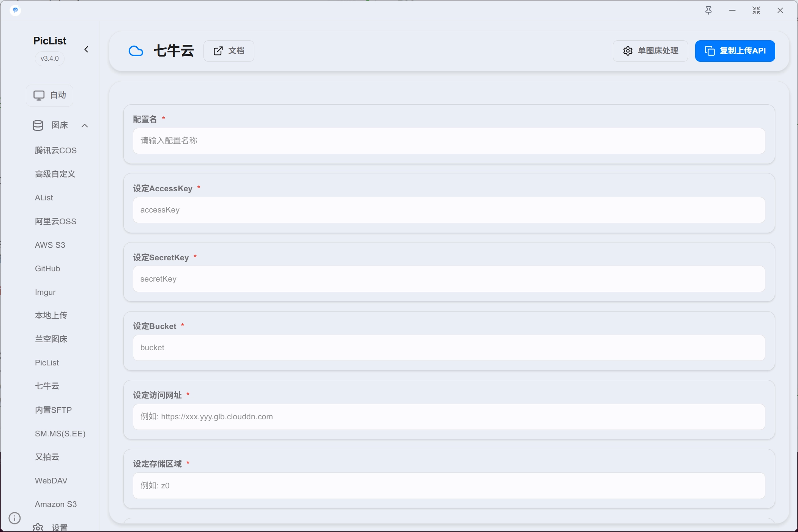Minimize the PicList window

(732, 10)
